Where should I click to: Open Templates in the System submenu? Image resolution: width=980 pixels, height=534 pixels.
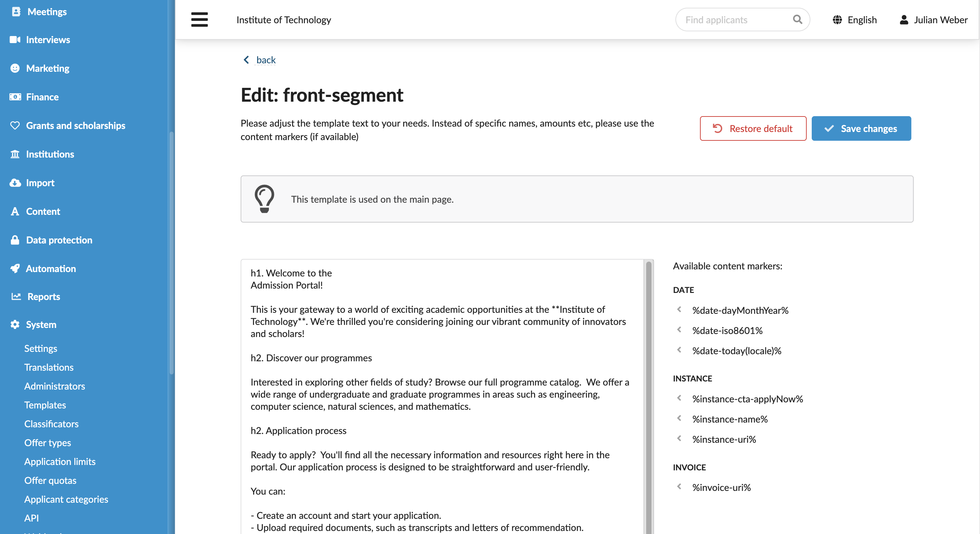[x=45, y=405]
